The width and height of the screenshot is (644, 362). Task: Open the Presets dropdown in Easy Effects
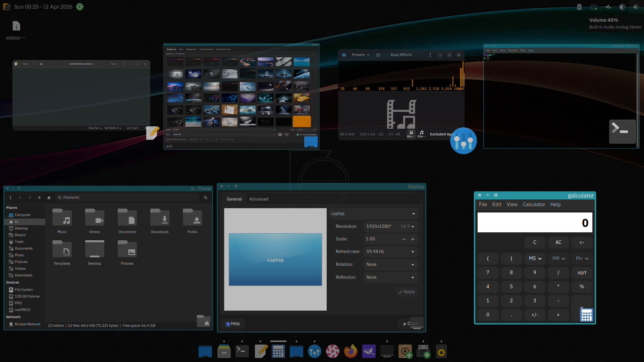click(360, 55)
